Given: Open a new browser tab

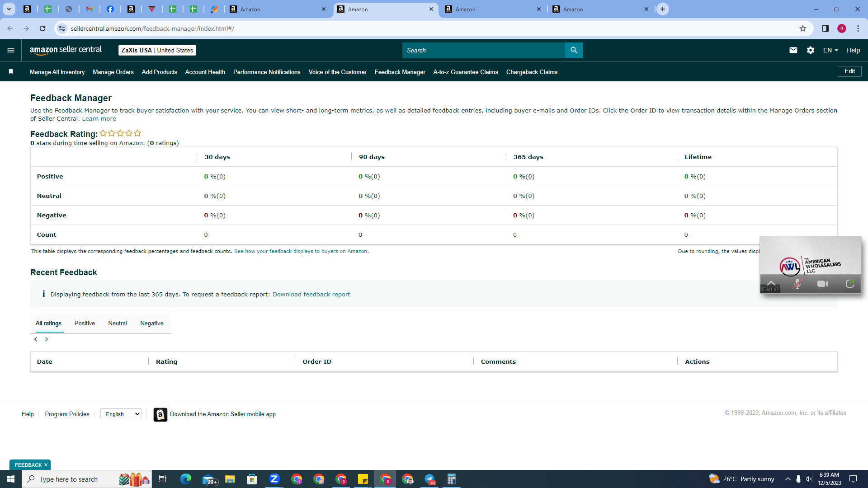Looking at the screenshot, I should click(x=663, y=9).
